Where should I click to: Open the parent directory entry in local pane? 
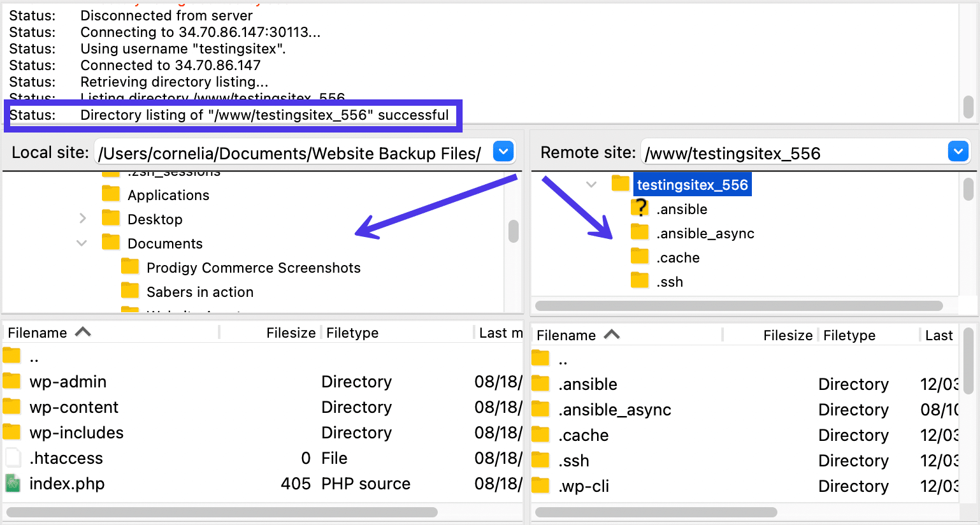pos(31,357)
